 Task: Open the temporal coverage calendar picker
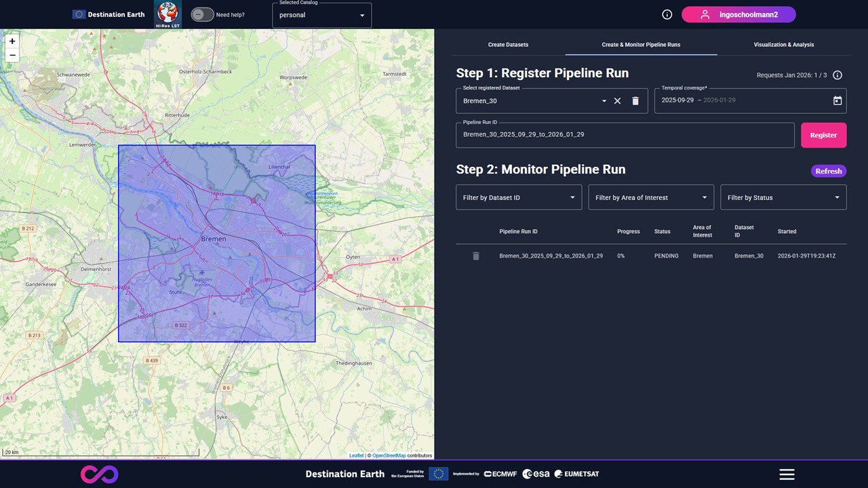pyautogui.click(x=837, y=101)
